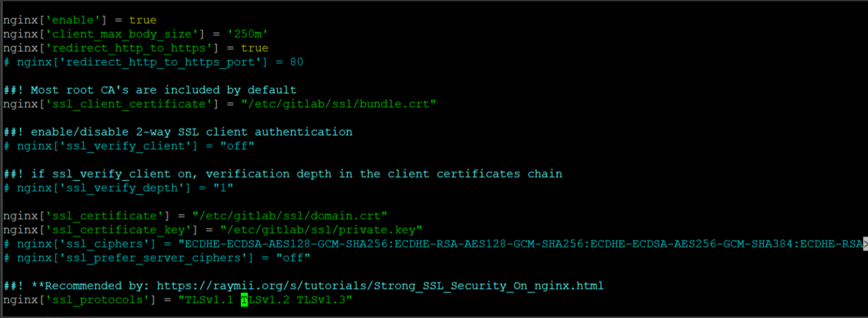Click the "Most root CA's are included" comment

164,90
